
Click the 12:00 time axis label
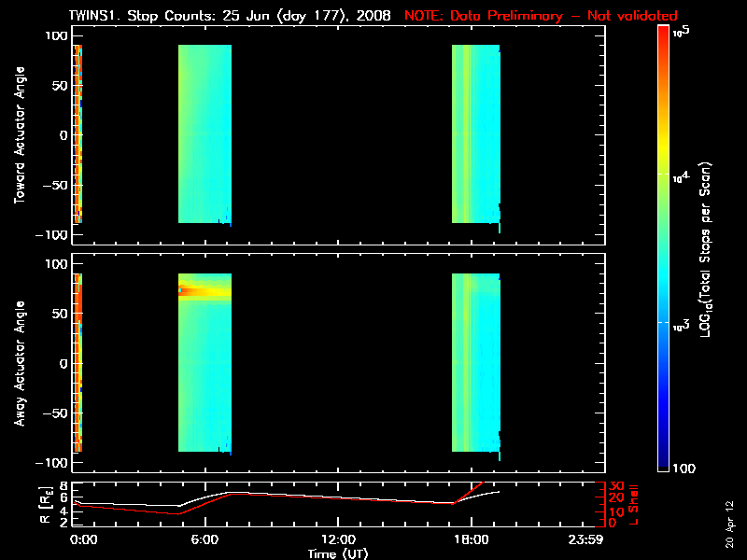(x=338, y=539)
